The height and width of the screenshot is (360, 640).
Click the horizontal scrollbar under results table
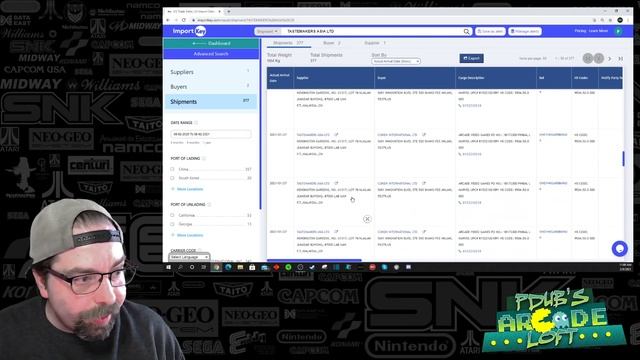click(314, 260)
